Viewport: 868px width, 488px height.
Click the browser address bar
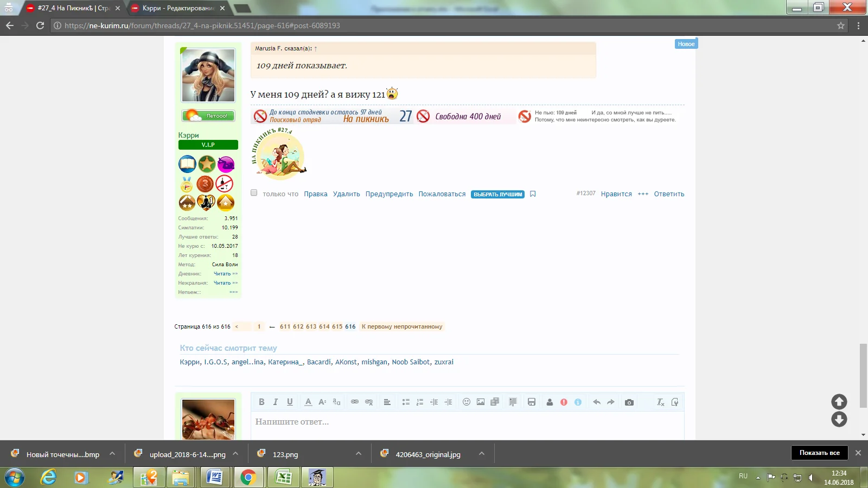[x=448, y=25]
